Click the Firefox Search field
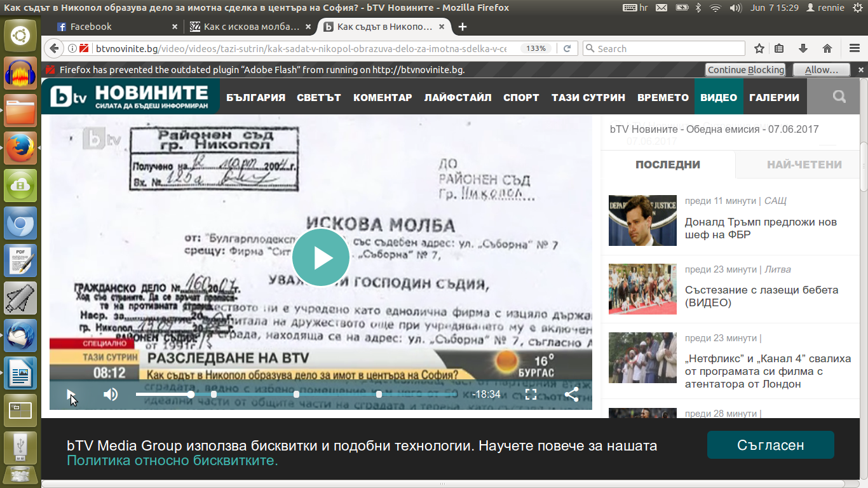This screenshot has width=868, height=488. pos(664,48)
